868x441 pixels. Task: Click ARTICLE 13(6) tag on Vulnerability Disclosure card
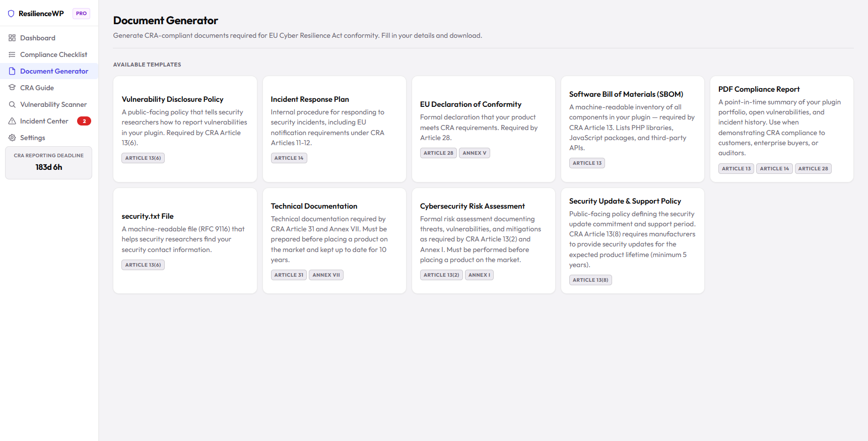pos(143,158)
